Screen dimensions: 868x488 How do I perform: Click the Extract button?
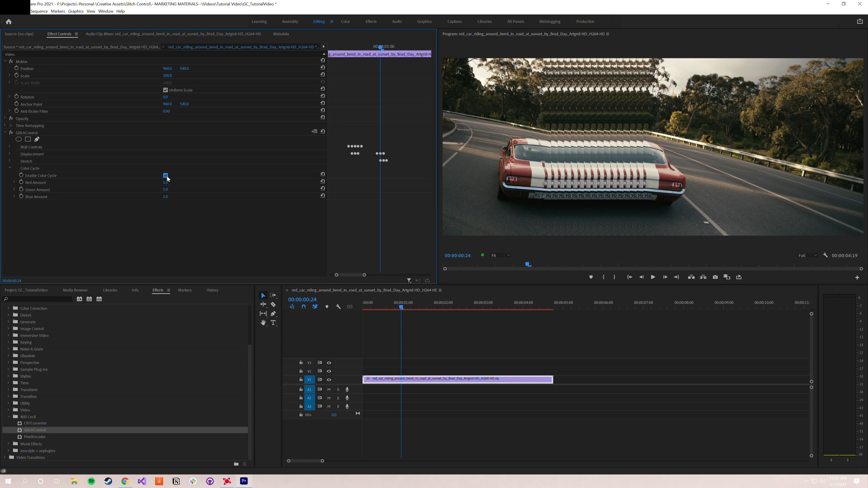[x=703, y=277]
